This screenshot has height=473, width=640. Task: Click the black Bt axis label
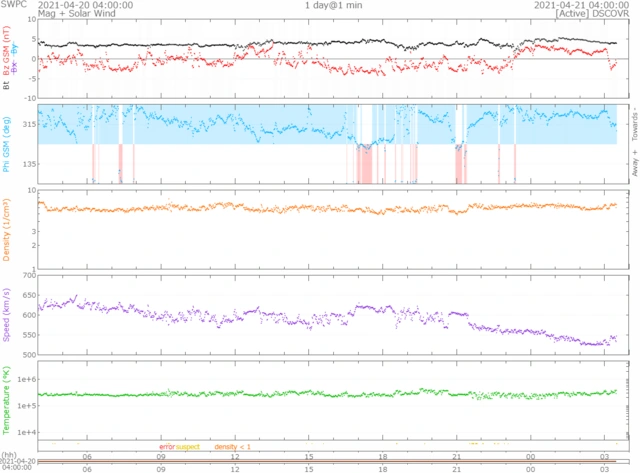[x=7, y=87]
